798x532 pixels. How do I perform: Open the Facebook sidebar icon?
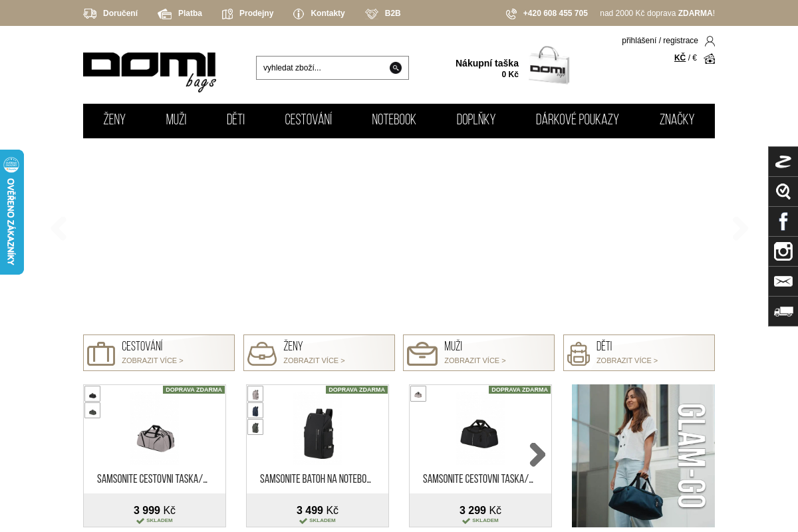click(x=783, y=221)
